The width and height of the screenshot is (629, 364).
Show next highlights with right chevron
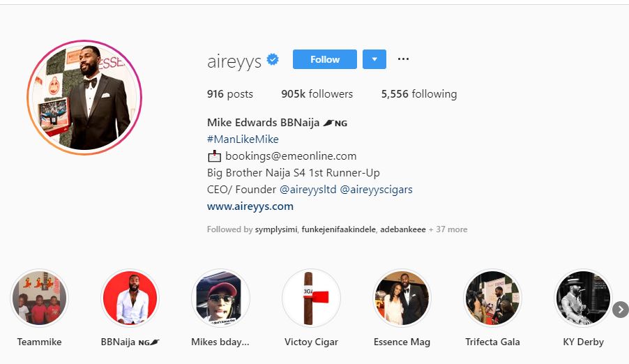coord(621,310)
